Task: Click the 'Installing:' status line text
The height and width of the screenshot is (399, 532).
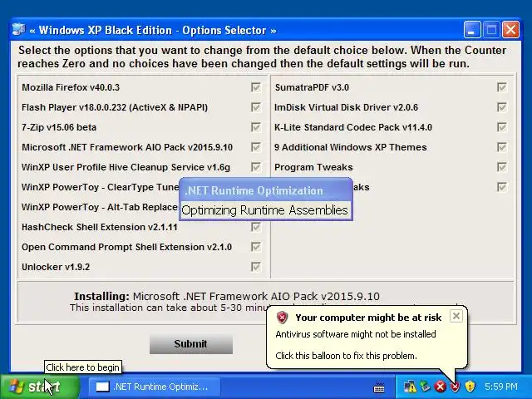Action: tap(227, 296)
